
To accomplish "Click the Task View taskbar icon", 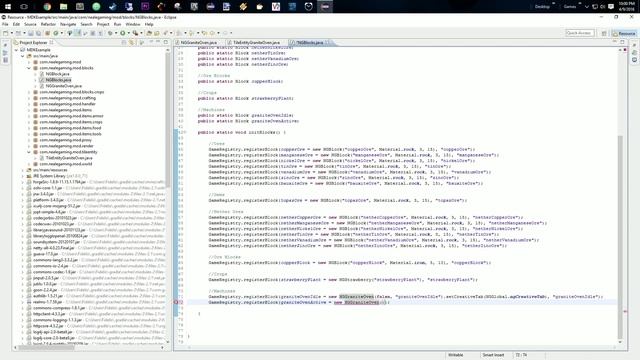I will [24, 6].
